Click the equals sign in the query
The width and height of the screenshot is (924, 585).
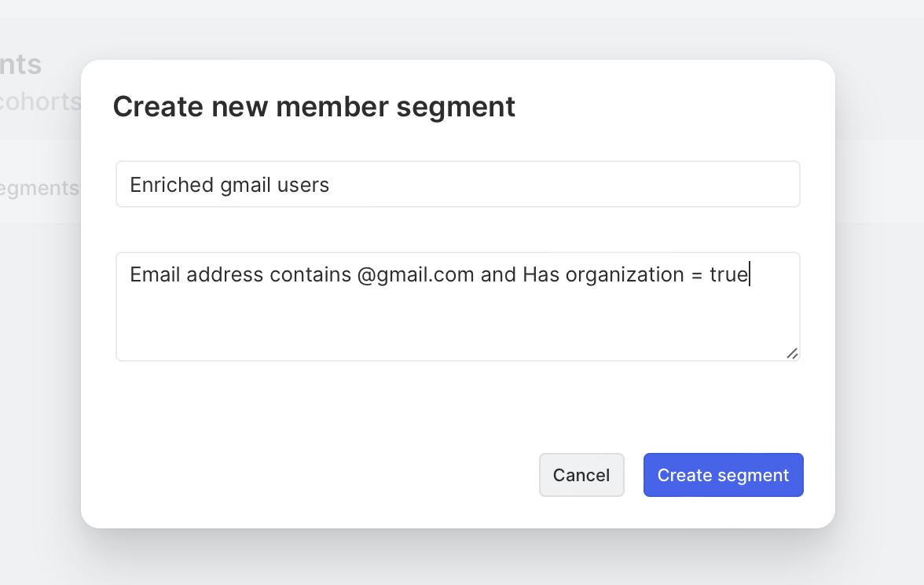coord(696,274)
